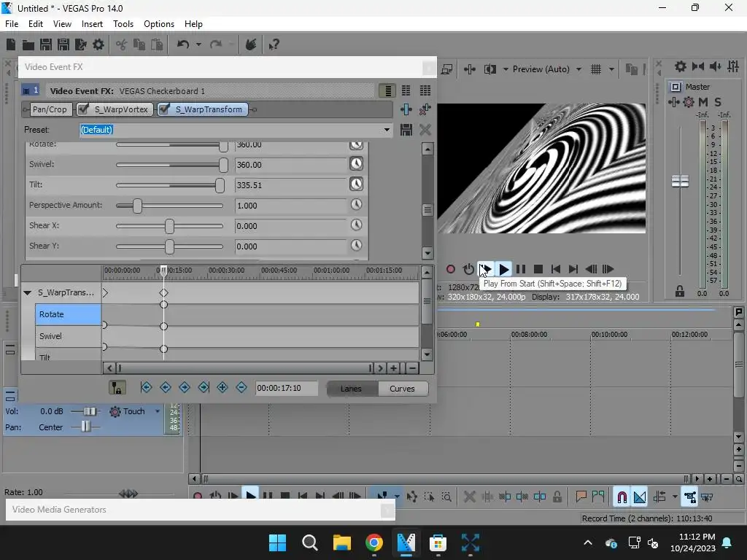This screenshot has width=747, height=560.
Task: Click the Create Keyframe button
Action: (222, 388)
